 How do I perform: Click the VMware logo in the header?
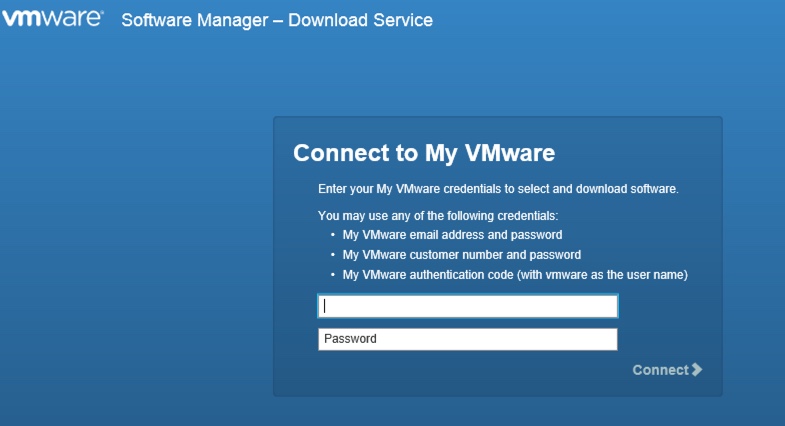(x=50, y=18)
